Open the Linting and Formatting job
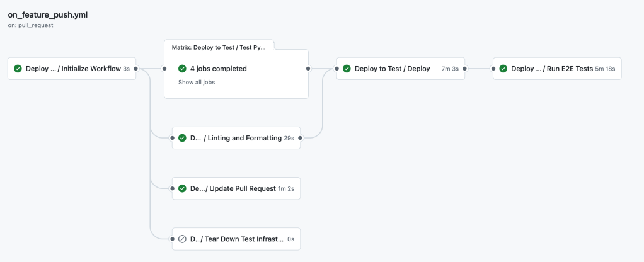 (x=236, y=138)
